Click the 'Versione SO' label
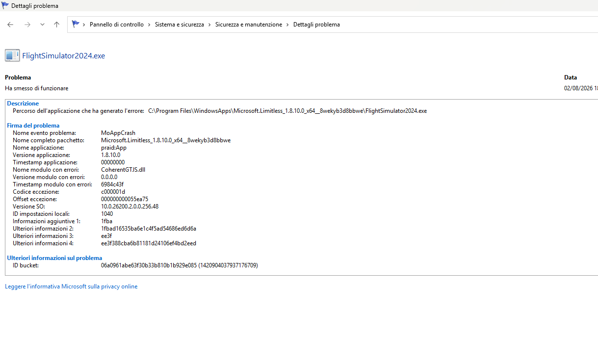 29,207
